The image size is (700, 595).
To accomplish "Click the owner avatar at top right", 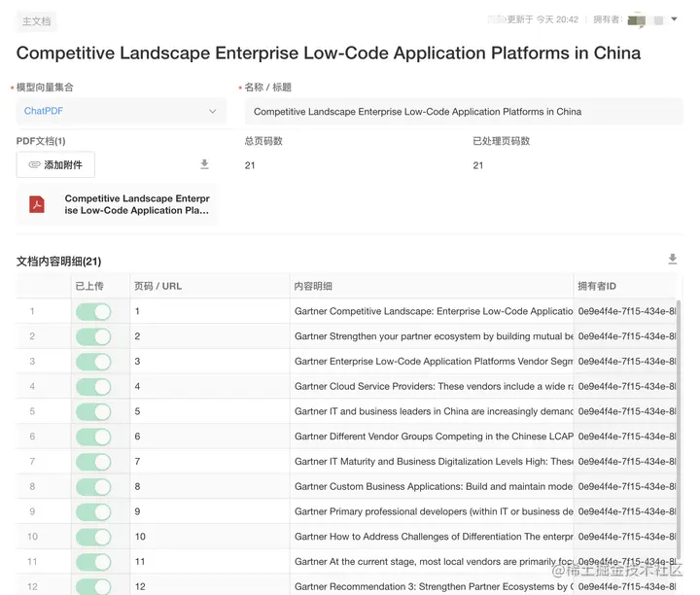I will click(636, 20).
